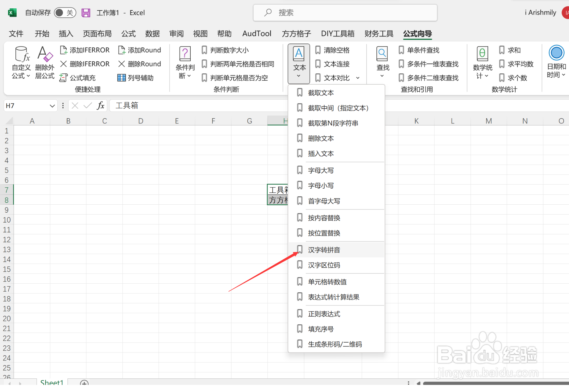
Task: Select 按内容替换 menu item
Action: (x=336, y=218)
